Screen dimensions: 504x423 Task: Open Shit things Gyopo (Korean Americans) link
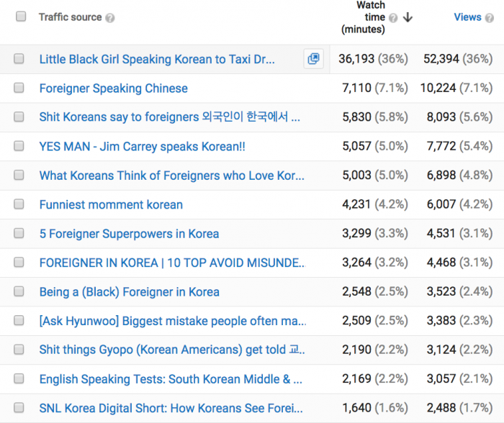[x=172, y=350]
